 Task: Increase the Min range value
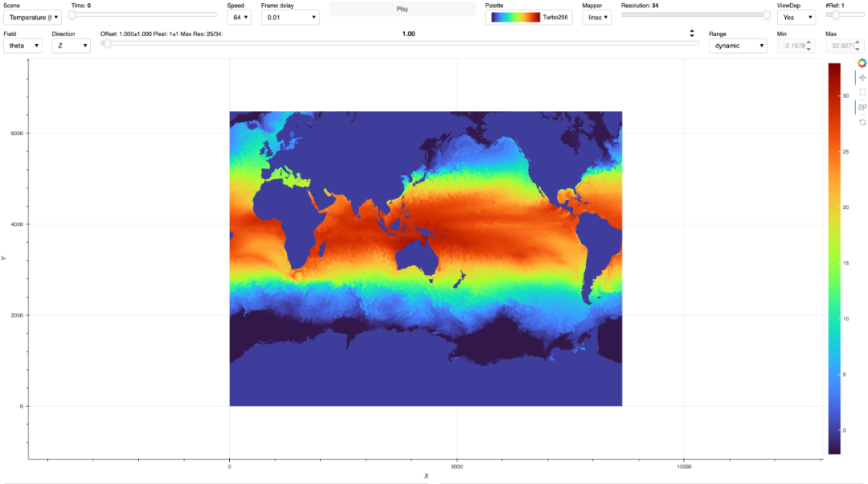pos(810,43)
